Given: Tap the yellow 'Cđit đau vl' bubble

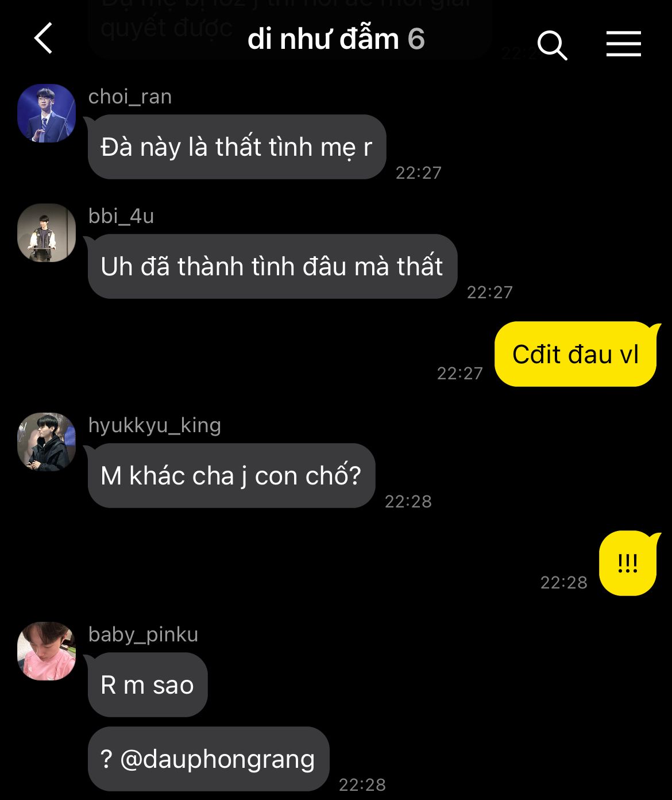Looking at the screenshot, I should click(x=576, y=354).
